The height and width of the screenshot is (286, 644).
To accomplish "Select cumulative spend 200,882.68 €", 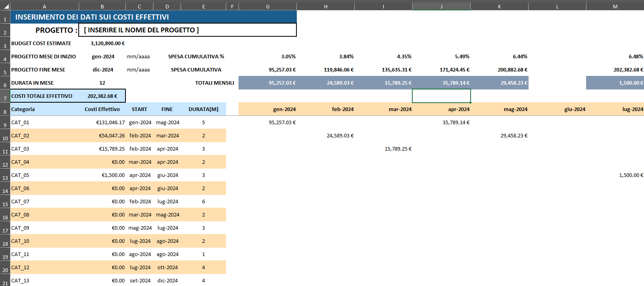I will coord(513,70).
